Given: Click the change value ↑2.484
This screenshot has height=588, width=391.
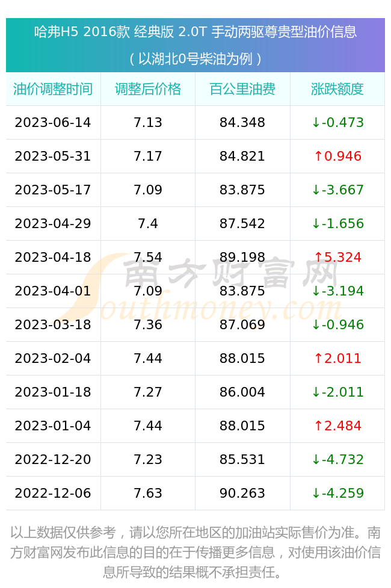Looking at the screenshot, I should [338, 426].
